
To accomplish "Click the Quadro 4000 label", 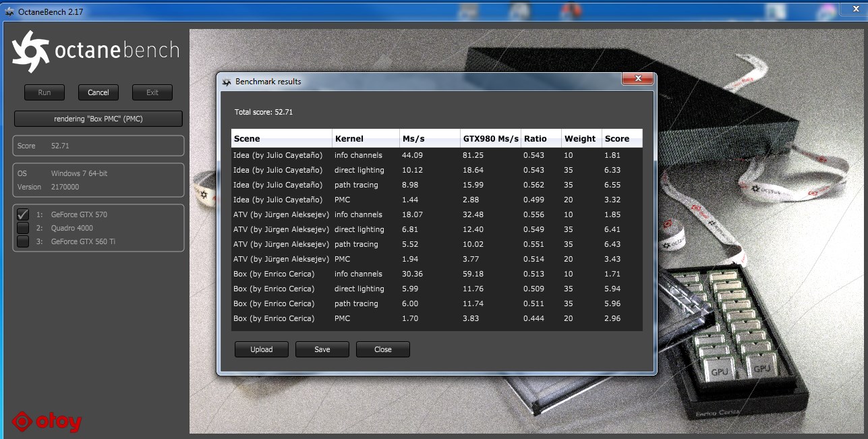I will (72, 228).
